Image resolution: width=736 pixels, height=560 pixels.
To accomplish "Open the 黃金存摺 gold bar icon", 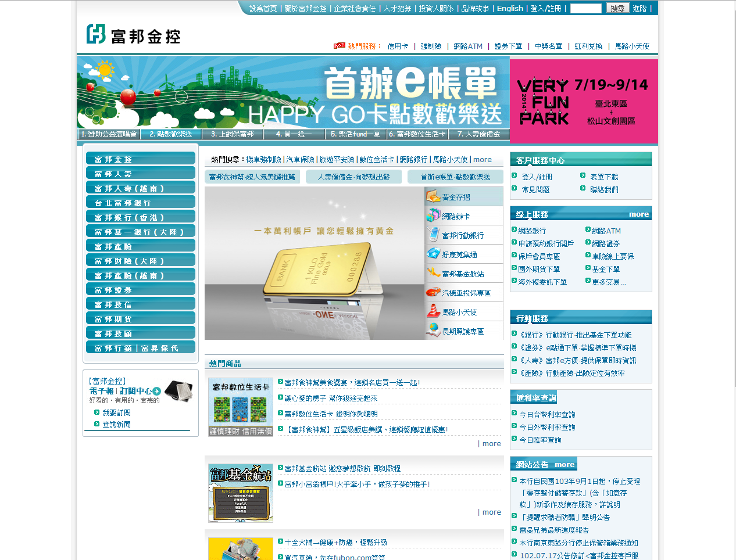I will click(x=433, y=196).
